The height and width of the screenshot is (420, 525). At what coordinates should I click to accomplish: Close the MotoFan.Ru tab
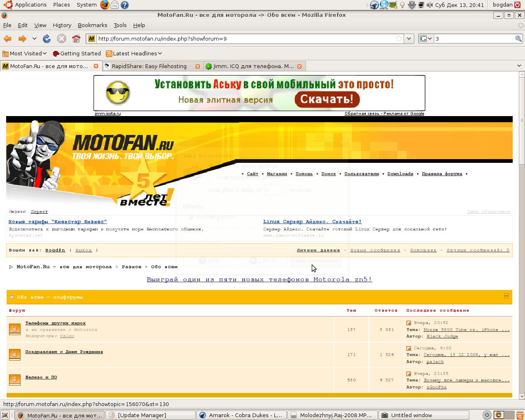pyautogui.click(x=96, y=66)
